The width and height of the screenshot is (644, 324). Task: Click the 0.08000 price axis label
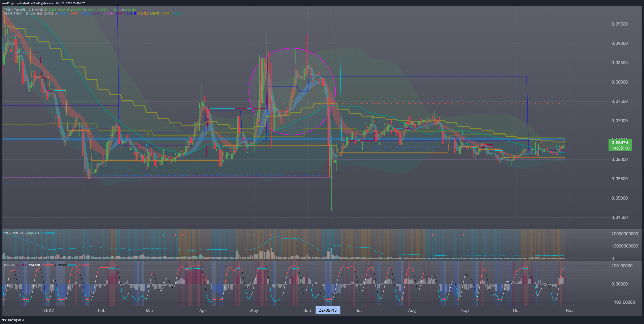pos(620,82)
